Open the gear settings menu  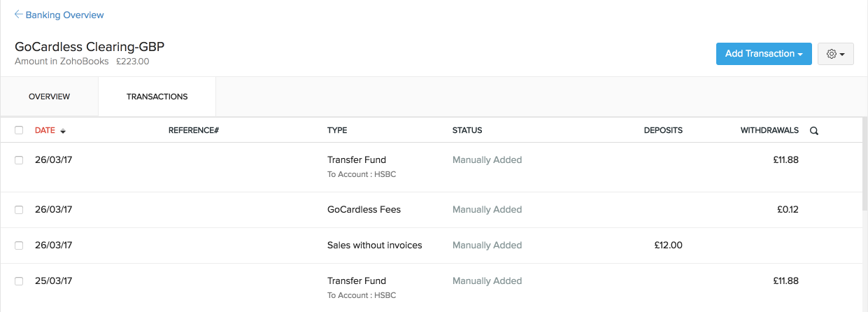(x=835, y=54)
